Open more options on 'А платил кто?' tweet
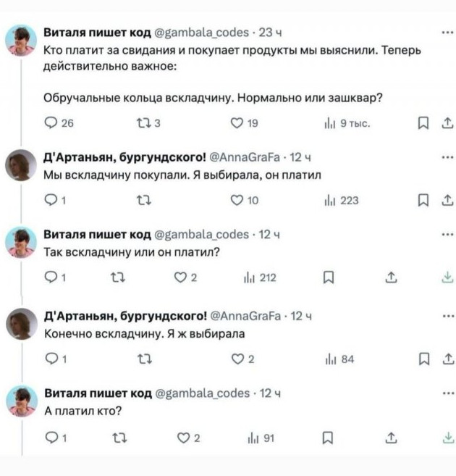Screen dimensions: 456x476 coord(447,391)
